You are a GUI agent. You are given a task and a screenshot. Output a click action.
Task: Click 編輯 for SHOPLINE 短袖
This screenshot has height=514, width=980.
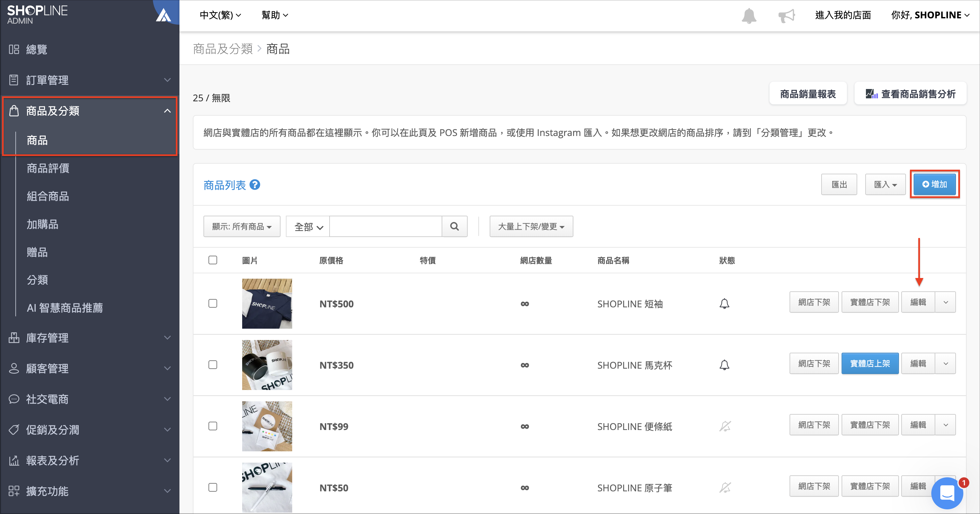point(918,302)
